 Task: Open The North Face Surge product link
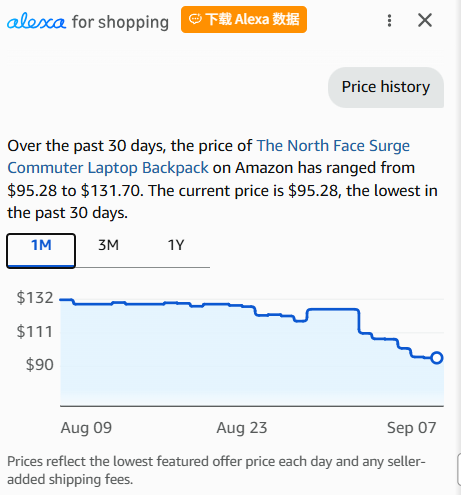[333, 146]
